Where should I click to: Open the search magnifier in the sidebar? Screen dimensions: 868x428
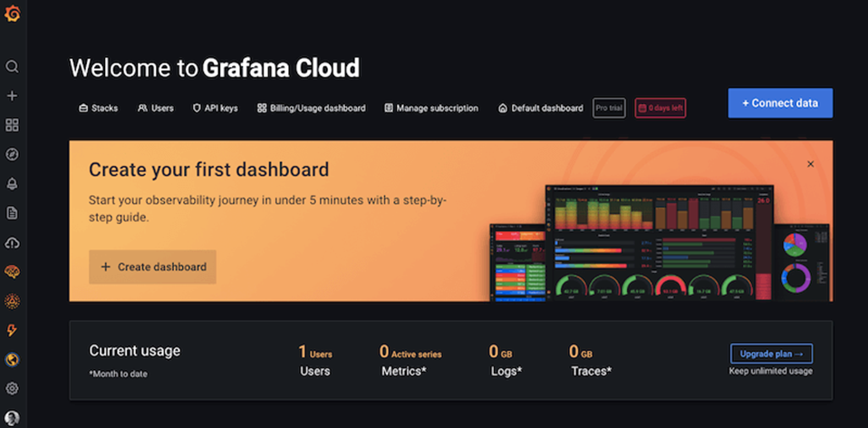click(x=13, y=66)
